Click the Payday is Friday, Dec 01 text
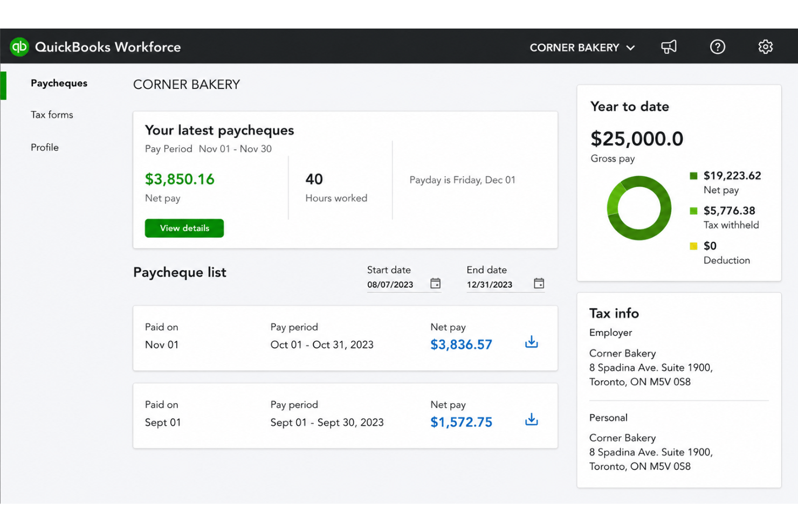This screenshot has width=798, height=532. pos(462,180)
